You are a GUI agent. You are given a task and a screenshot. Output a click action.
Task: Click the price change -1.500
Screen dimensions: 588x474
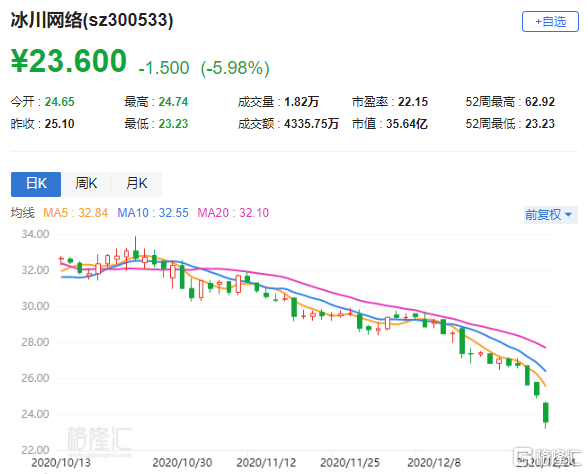click(164, 68)
